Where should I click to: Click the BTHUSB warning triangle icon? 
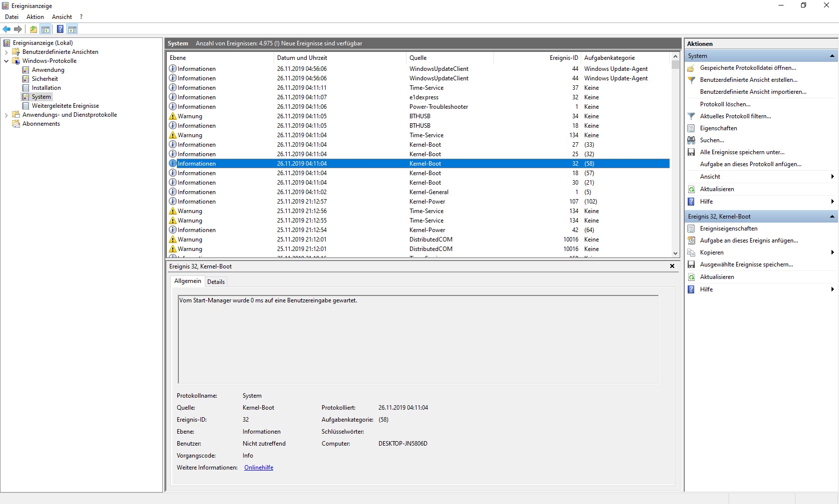[173, 116]
